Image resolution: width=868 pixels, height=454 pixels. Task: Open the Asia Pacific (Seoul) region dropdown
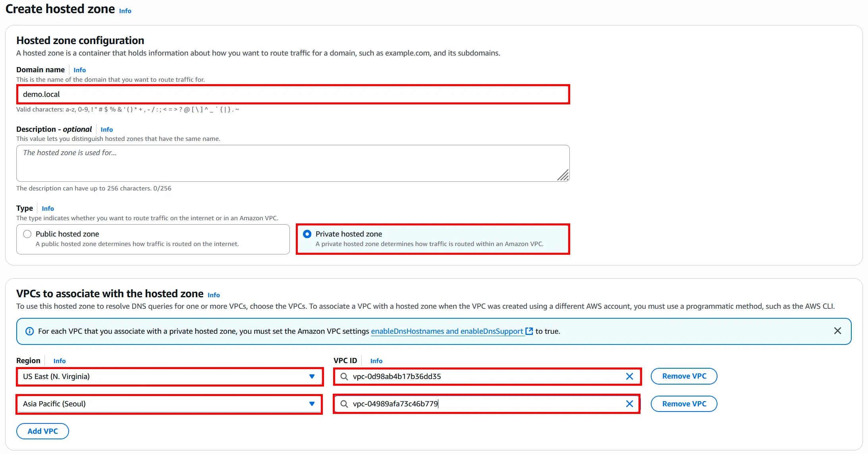pyautogui.click(x=169, y=404)
